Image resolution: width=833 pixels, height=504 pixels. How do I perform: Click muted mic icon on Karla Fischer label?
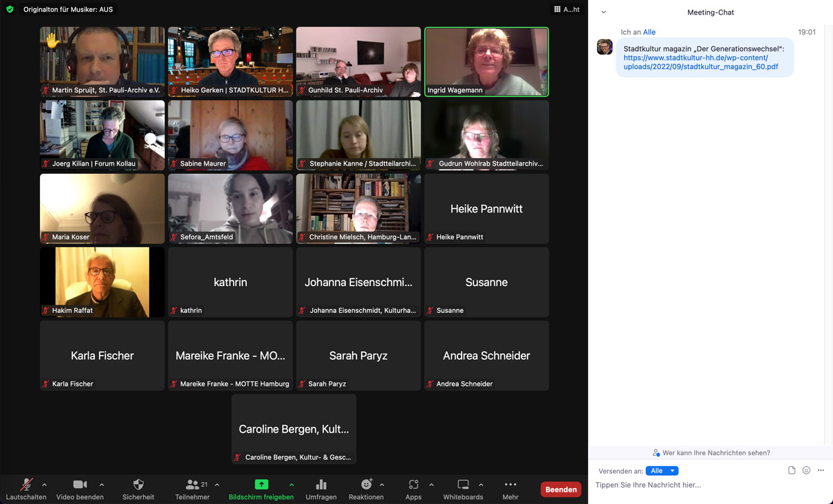click(x=46, y=384)
